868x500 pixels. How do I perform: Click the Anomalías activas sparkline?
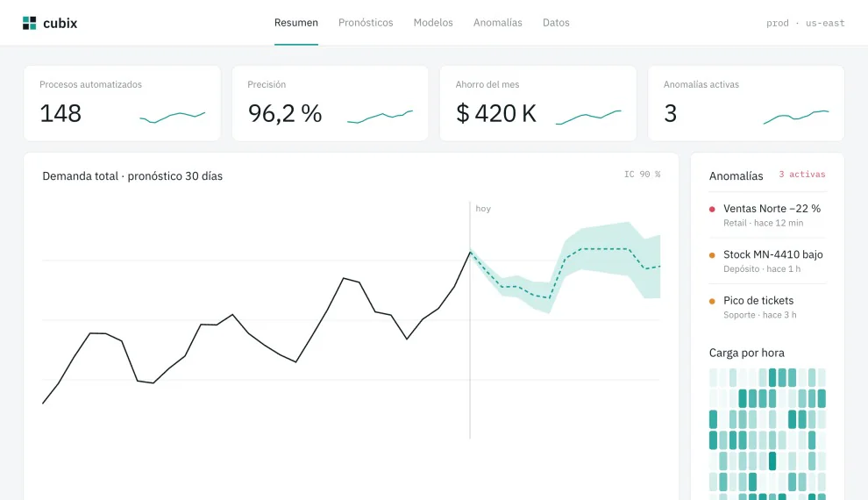pos(796,117)
